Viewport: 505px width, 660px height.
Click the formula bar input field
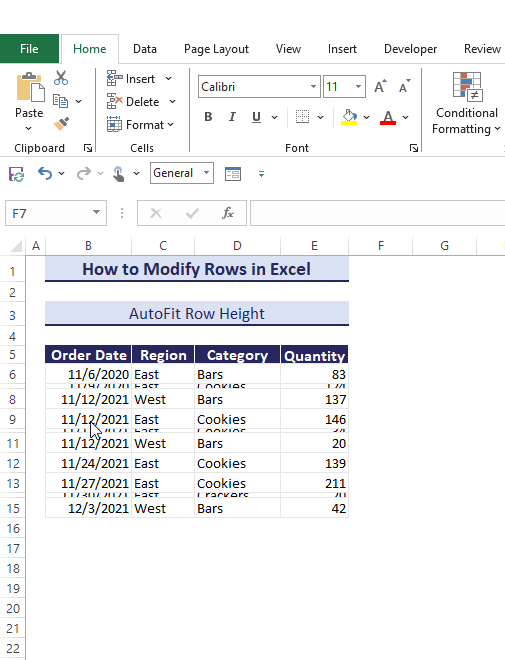click(377, 213)
